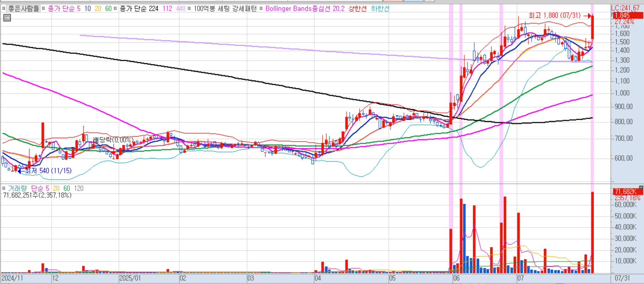Click the red 1,845 current price tag
This screenshot has height=284, width=644.
click(628, 15)
